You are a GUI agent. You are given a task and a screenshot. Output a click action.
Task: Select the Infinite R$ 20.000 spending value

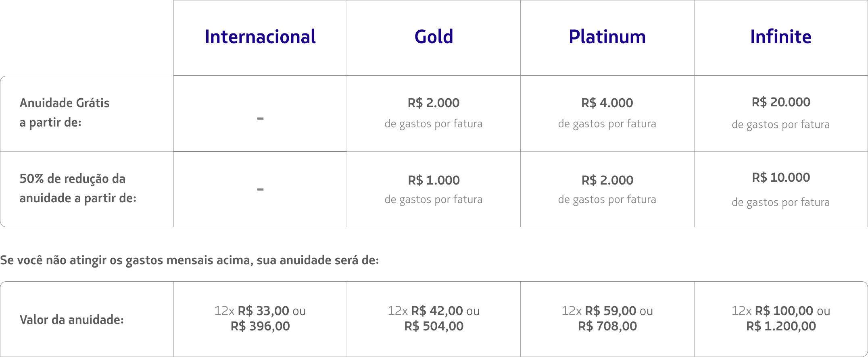(x=781, y=102)
